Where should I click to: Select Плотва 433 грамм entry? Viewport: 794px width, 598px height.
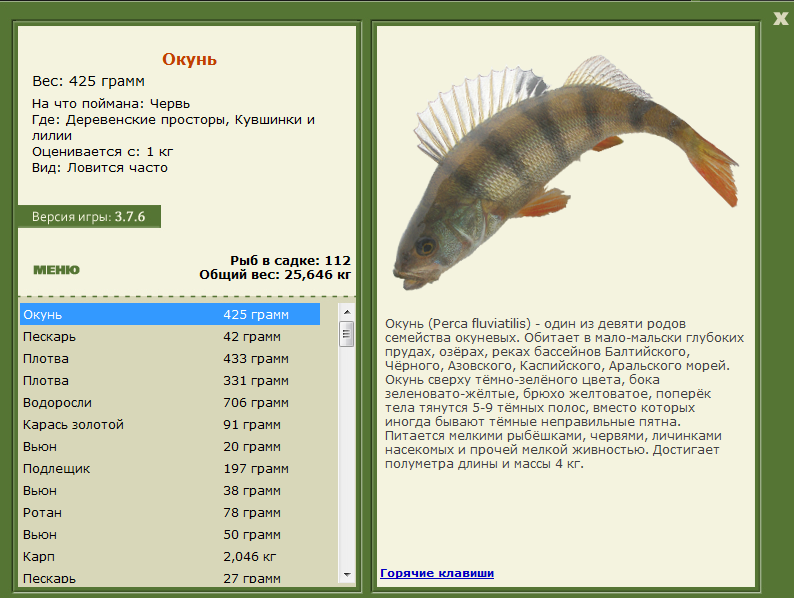[170, 358]
